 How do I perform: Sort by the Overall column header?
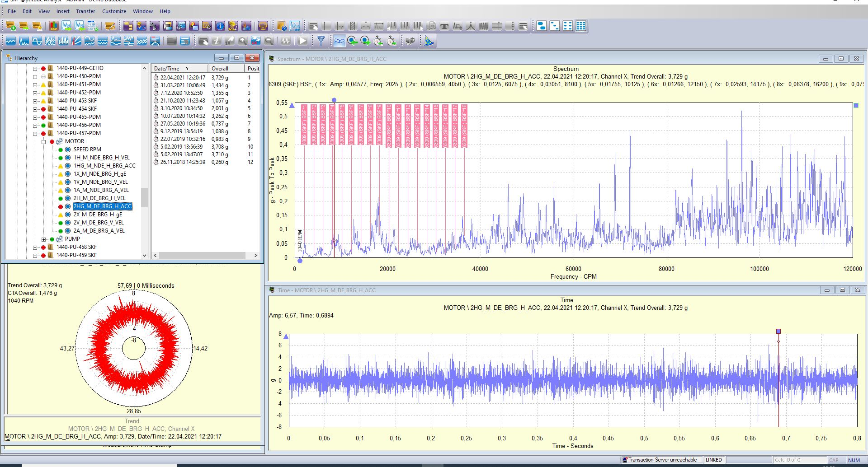pos(226,69)
